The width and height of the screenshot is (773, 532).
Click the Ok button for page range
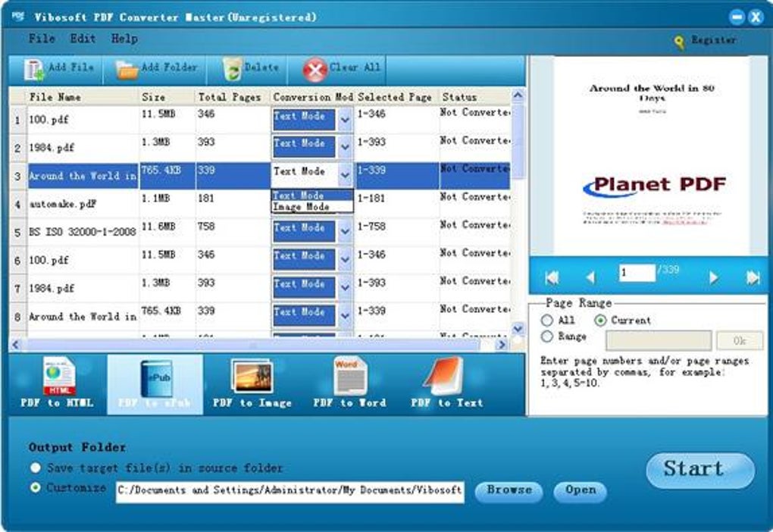740,341
